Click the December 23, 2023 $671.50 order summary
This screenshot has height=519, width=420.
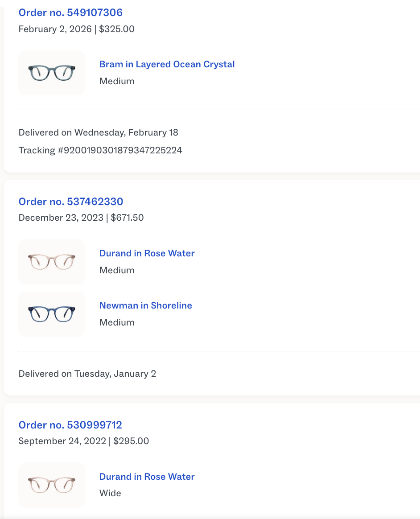coord(81,218)
